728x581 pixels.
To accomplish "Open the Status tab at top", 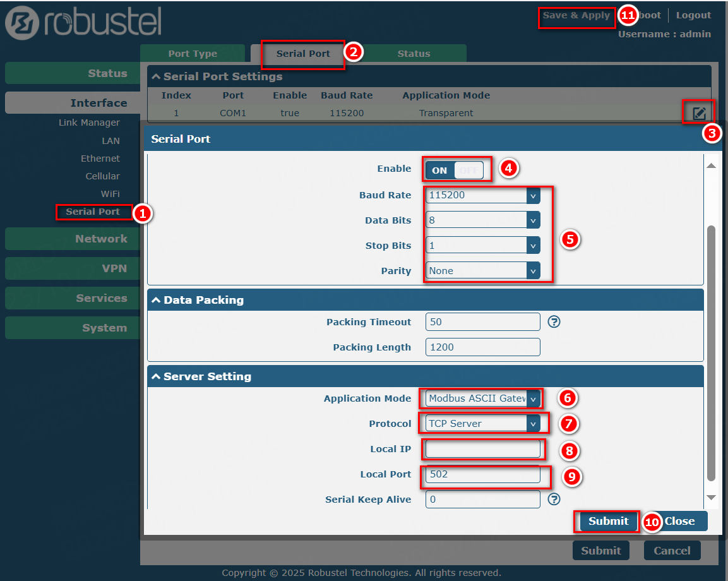I will click(x=414, y=54).
